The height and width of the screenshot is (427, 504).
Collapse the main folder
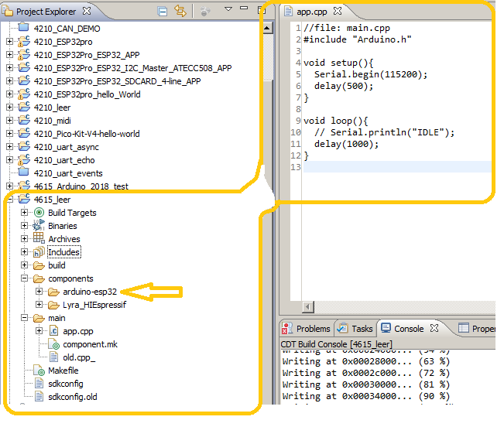tap(25, 317)
